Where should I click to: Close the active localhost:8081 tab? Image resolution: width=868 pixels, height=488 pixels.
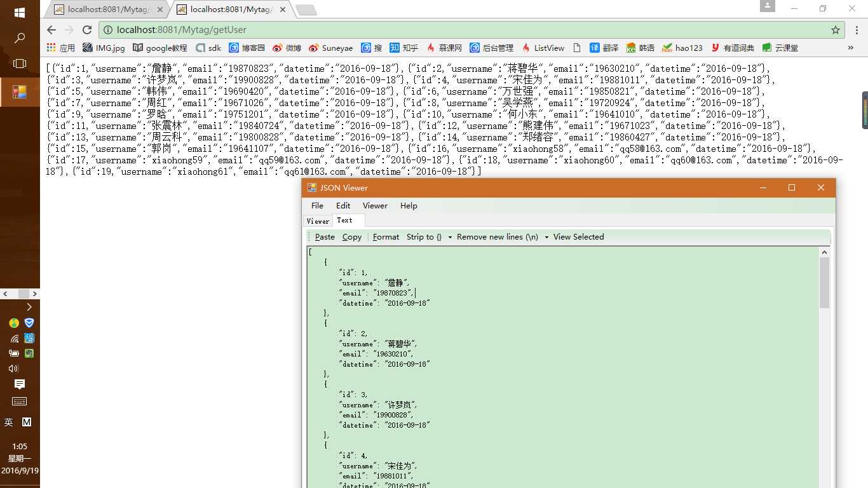point(281,10)
